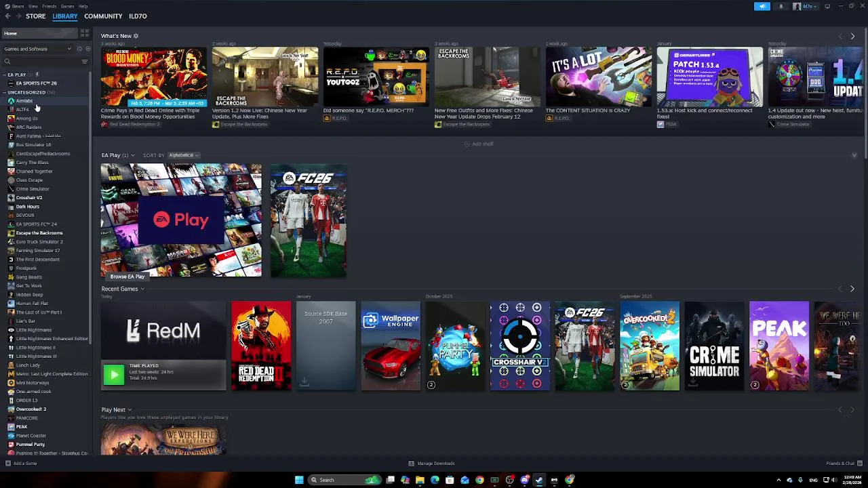Go to the STORE tab
This screenshot has width=868, height=488.
click(36, 16)
